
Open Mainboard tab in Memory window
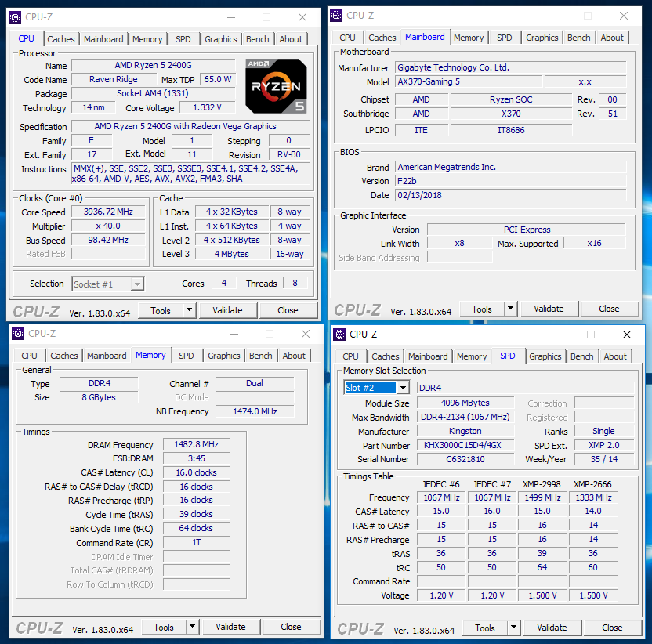tap(107, 356)
